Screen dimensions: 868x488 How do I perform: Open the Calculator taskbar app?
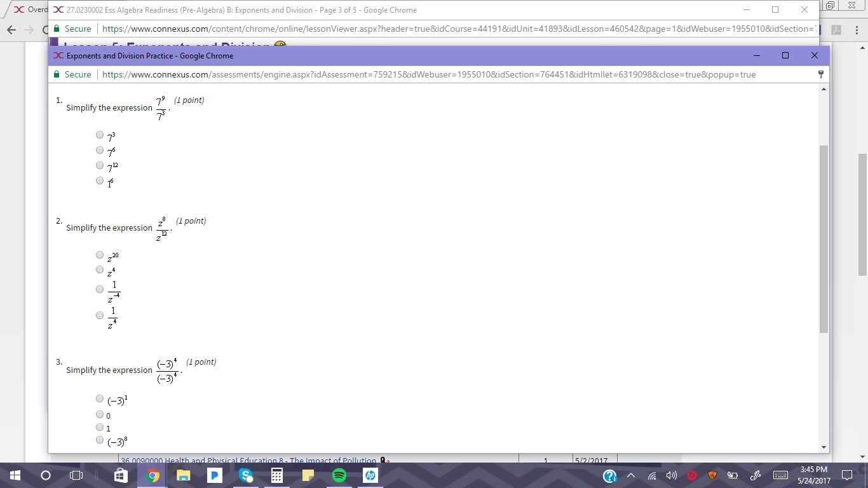pos(276,475)
